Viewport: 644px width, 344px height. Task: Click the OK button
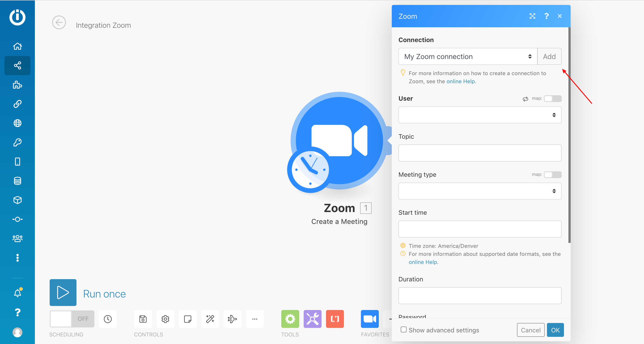[555, 330]
